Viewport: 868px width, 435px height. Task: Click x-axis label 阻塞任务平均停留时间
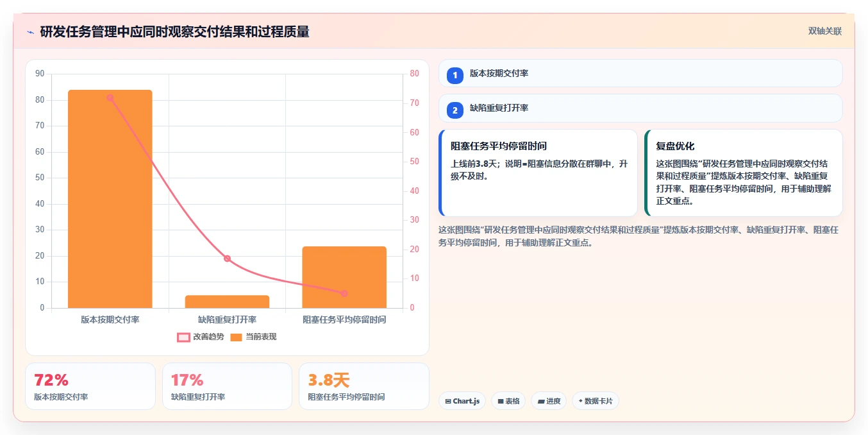(x=344, y=320)
